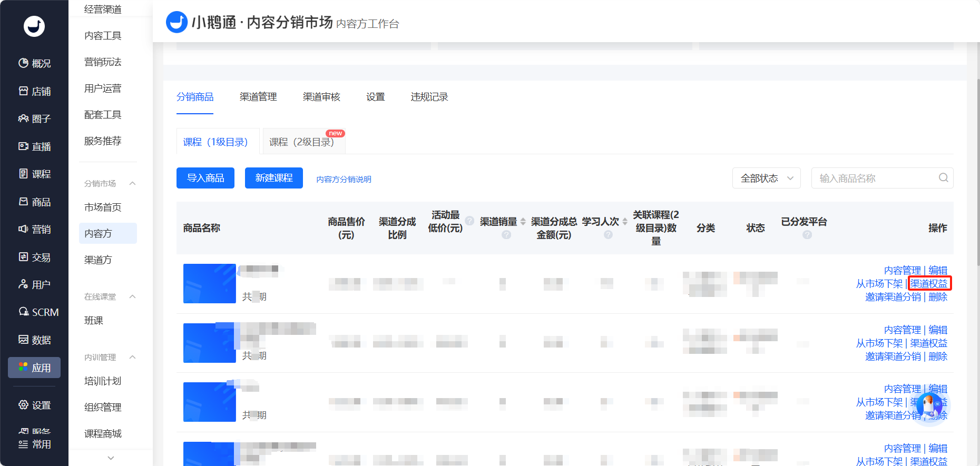Image resolution: width=980 pixels, height=466 pixels.
Task: Sort by 学习人次 column
Action: tap(625, 222)
